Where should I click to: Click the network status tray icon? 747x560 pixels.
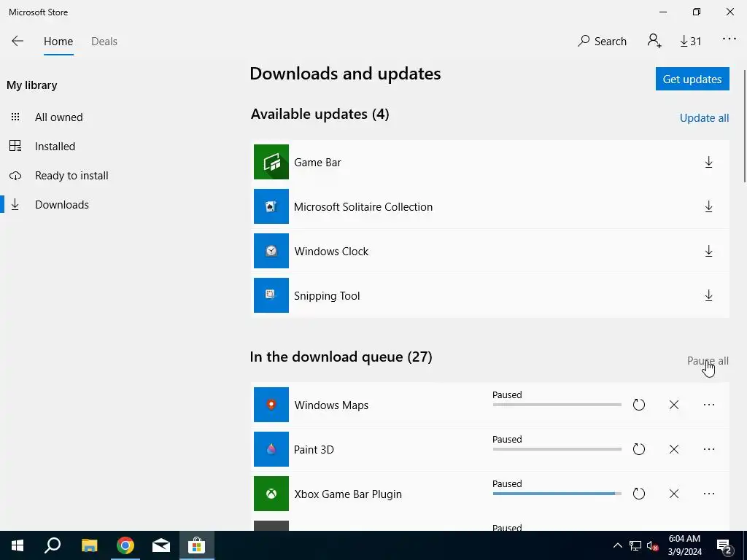(x=635, y=545)
